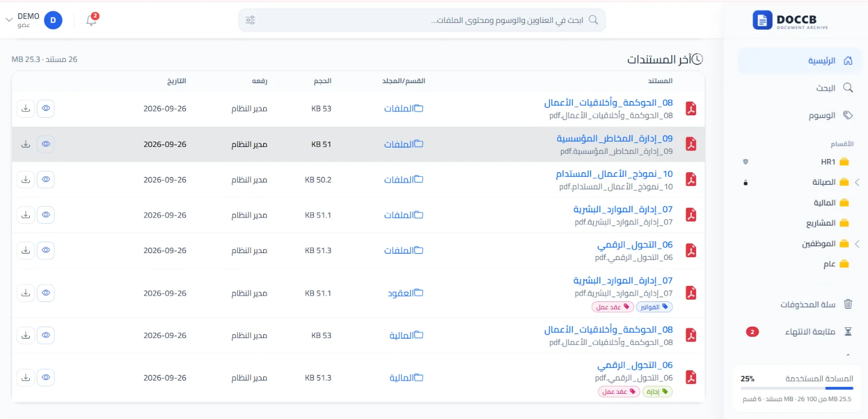Preview 08_الحوكمة_وأخلاقيات_الأعمال in الملفات row
868x419 pixels.
point(46,108)
